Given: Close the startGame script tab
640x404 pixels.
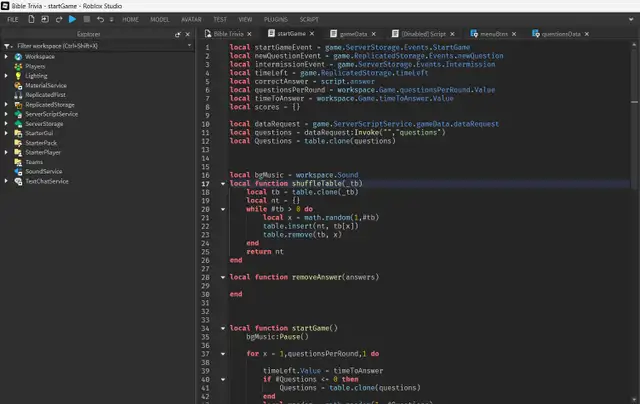Looking at the screenshot, I should 312,34.
